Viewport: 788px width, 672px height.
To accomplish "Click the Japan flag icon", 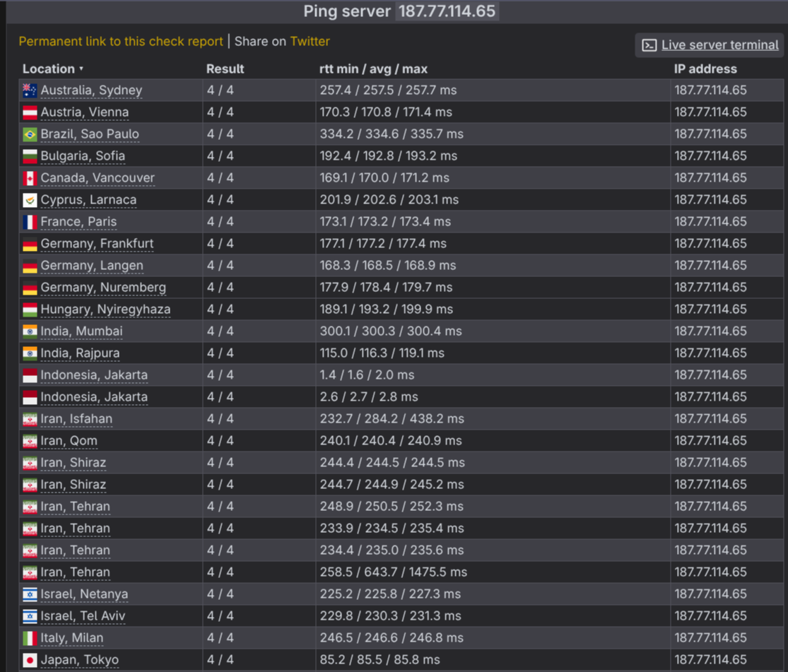I will pos(30,660).
